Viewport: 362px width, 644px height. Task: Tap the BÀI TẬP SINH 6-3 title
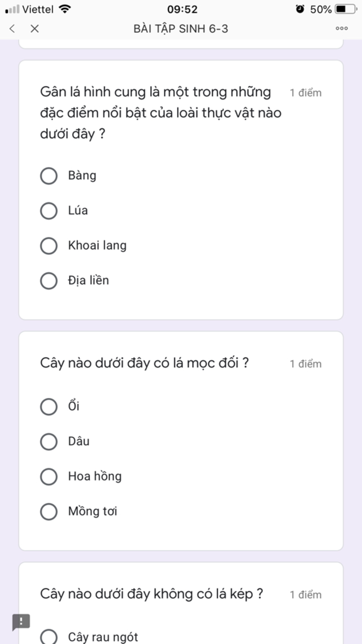click(181, 29)
